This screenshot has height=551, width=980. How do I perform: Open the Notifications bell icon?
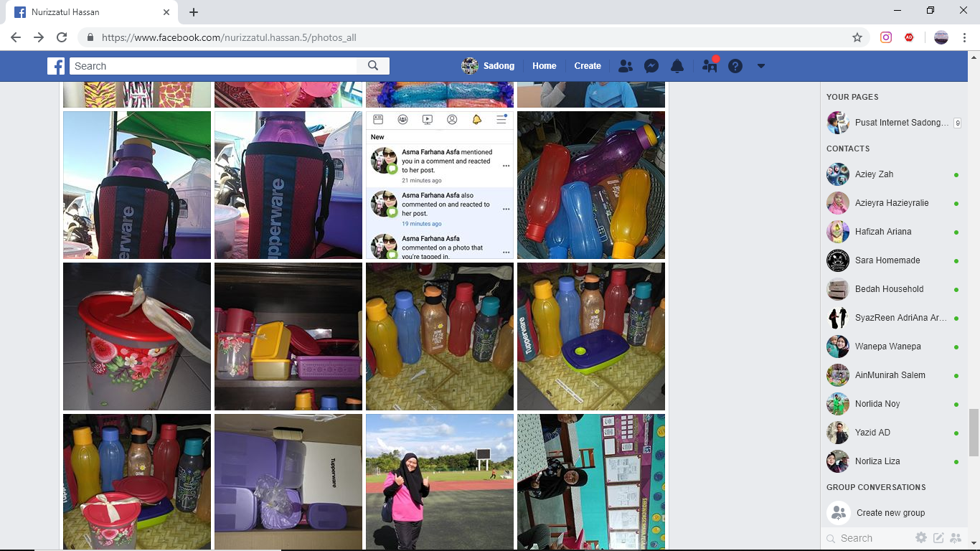pyautogui.click(x=677, y=66)
